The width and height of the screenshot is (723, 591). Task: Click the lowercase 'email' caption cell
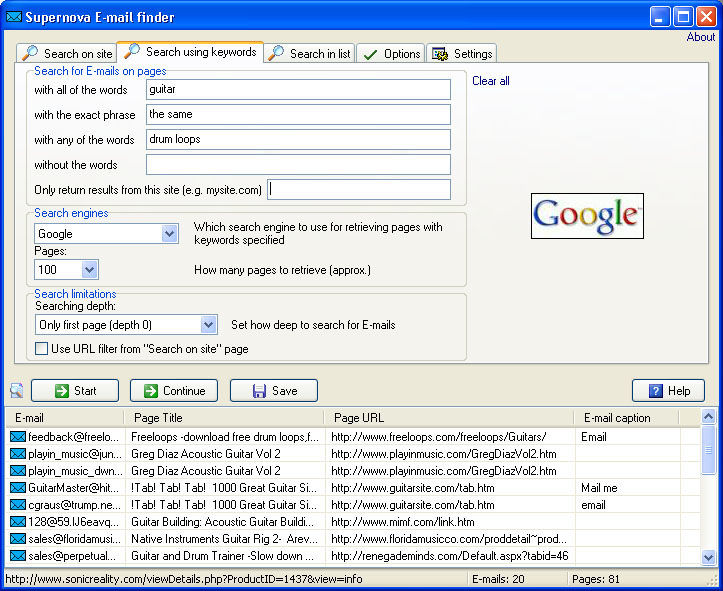point(593,505)
